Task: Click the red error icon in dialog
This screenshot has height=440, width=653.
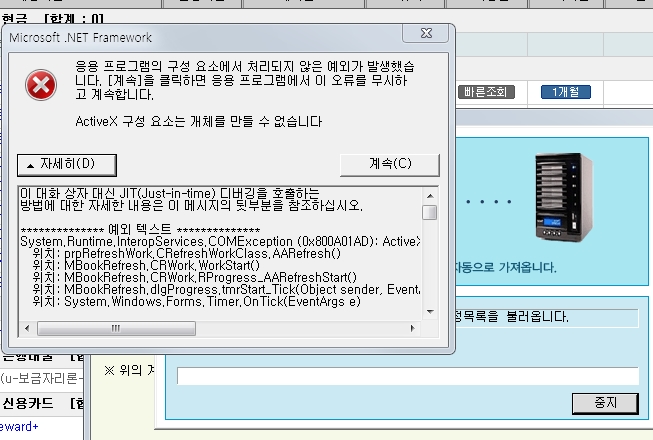Action: 41,86
